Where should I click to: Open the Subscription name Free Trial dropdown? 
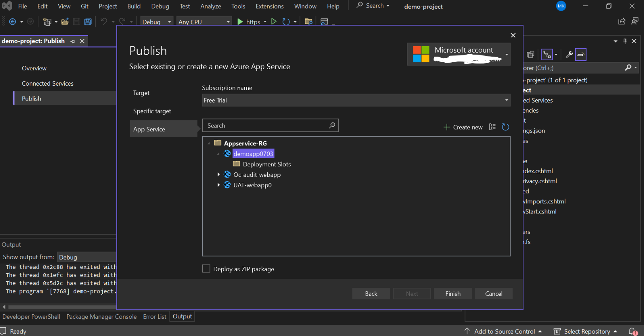tap(356, 100)
